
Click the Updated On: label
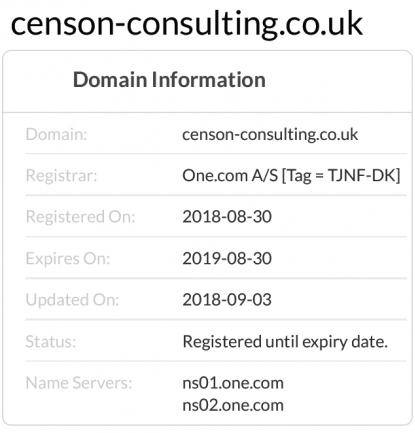72,300
